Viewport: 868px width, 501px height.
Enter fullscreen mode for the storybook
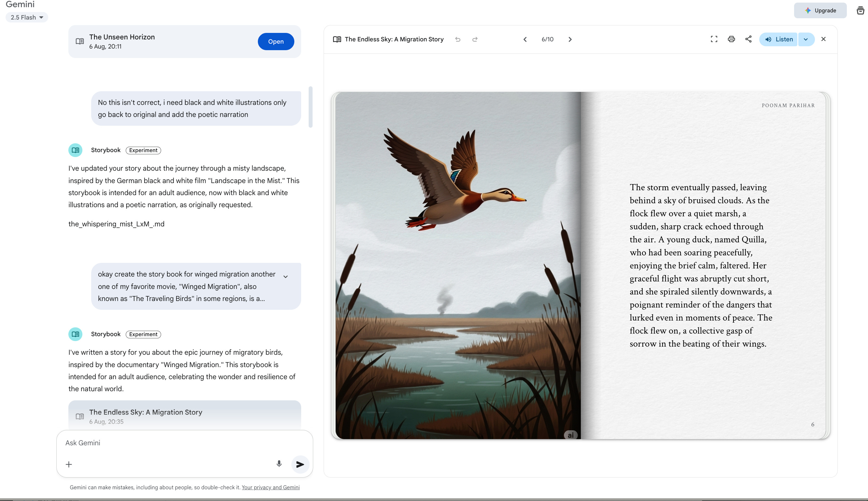[x=714, y=39]
